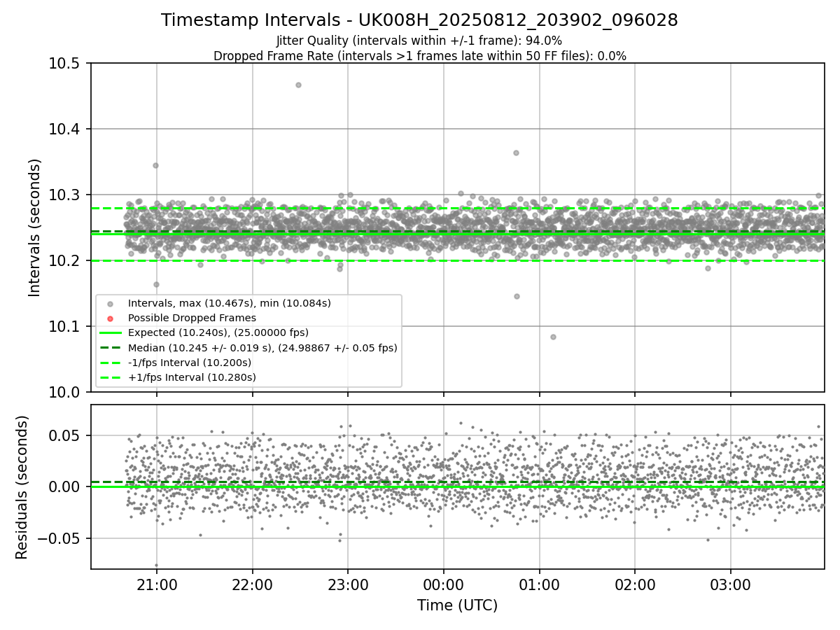The image size is (840, 630).
Task: Click the red dot marker beside 'Possible Dropped Frames'
Action: click(x=109, y=318)
